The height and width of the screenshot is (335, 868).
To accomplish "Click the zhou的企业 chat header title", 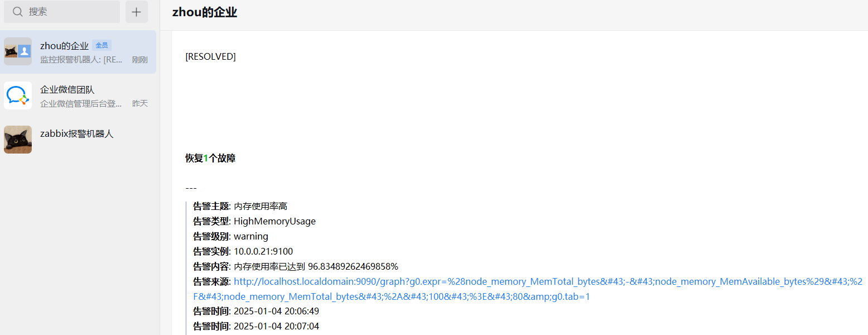I will point(205,13).
